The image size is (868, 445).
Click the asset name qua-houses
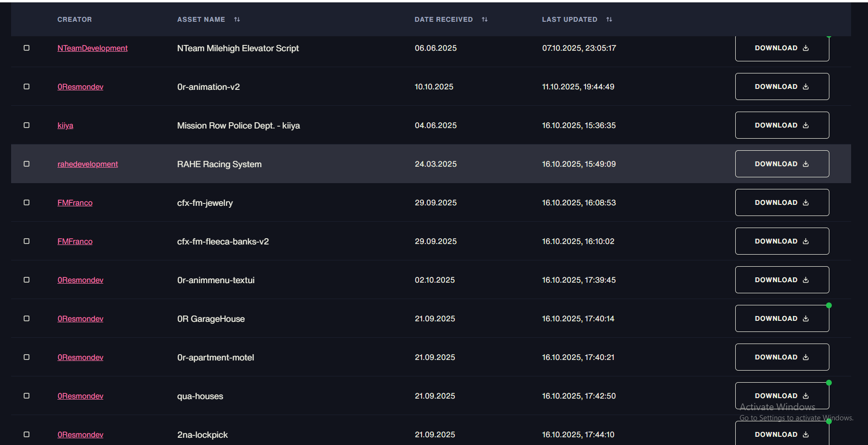[x=200, y=396]
